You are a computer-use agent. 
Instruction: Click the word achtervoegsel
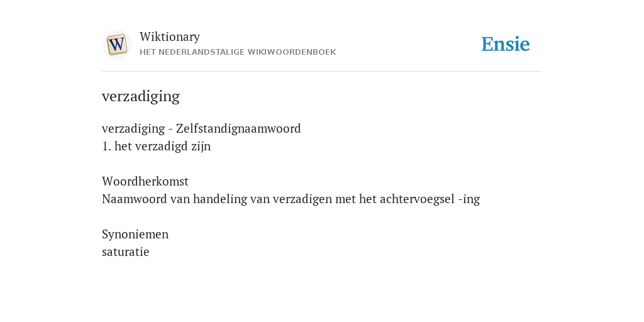pyautogui.click(x=417, y=199)
